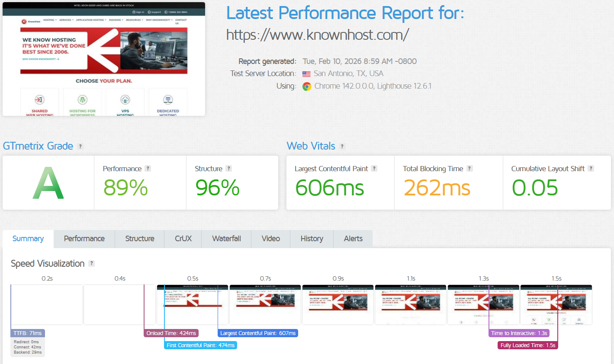Click the Redirect: 0ms detail text

[26, 342]
